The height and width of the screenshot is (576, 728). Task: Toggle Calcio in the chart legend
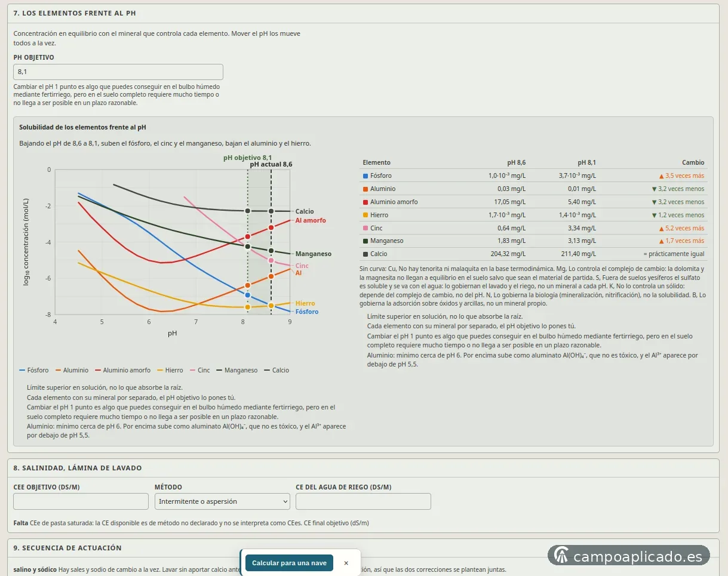(x=277, y=370)
